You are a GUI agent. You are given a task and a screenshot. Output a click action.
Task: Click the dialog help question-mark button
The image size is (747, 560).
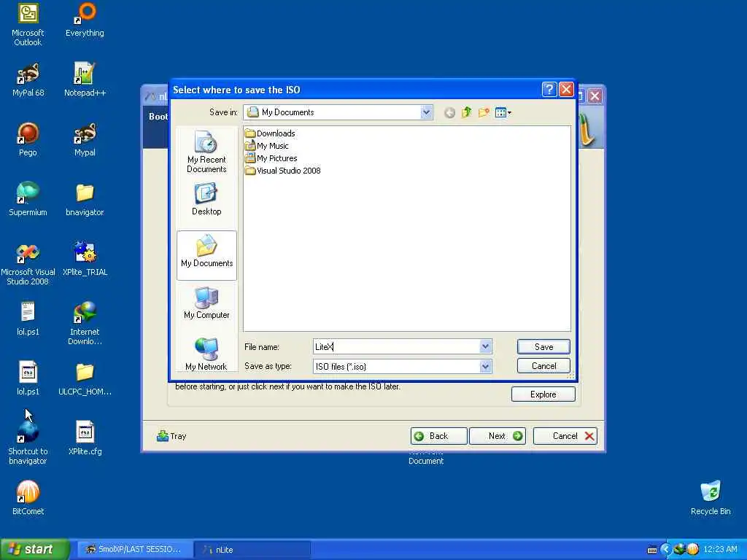[549, 90]
